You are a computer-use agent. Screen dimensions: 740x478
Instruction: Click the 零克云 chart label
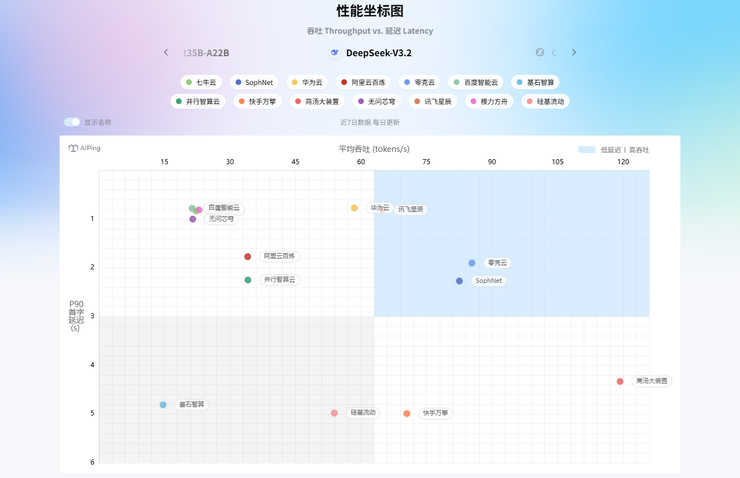(497, 263)
